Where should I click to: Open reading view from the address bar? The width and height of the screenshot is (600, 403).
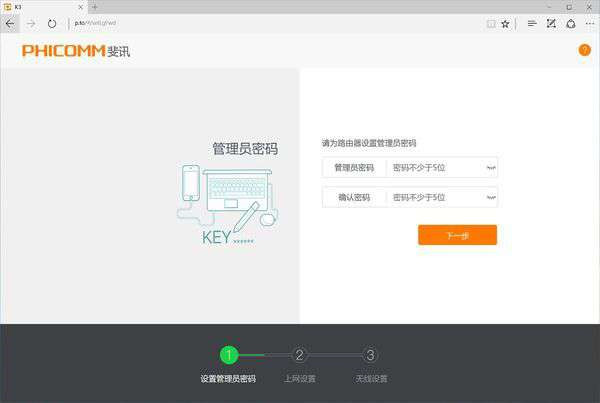click(x=488, y=23)
